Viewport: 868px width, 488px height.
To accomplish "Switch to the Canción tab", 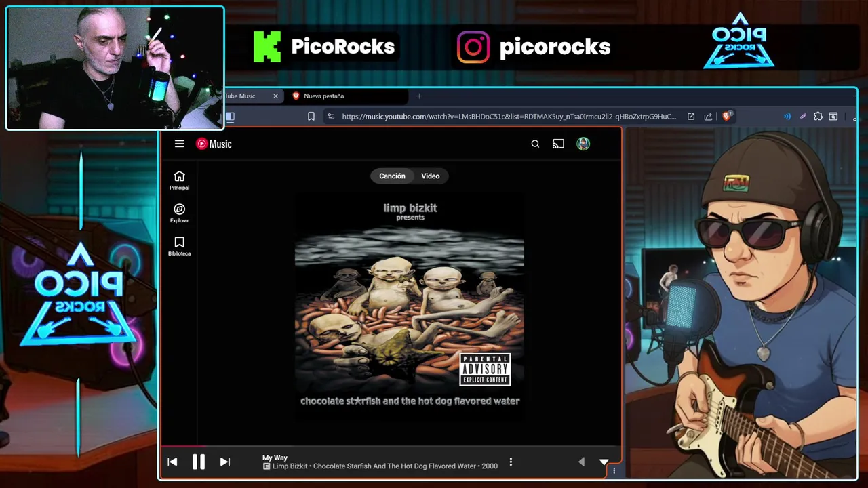I will click(392, 176).
